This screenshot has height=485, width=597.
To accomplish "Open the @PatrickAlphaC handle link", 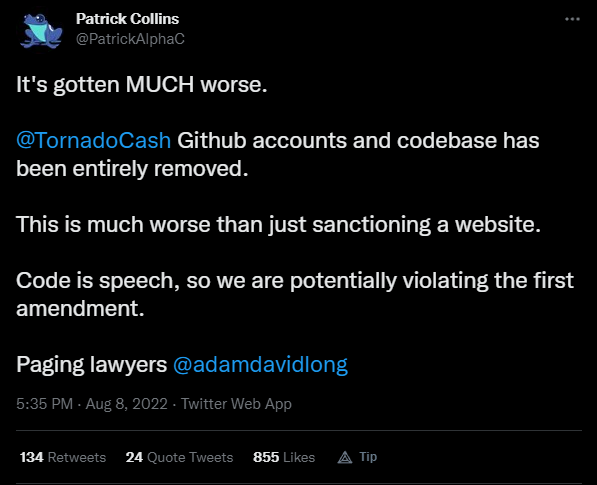I will [130, 39].
